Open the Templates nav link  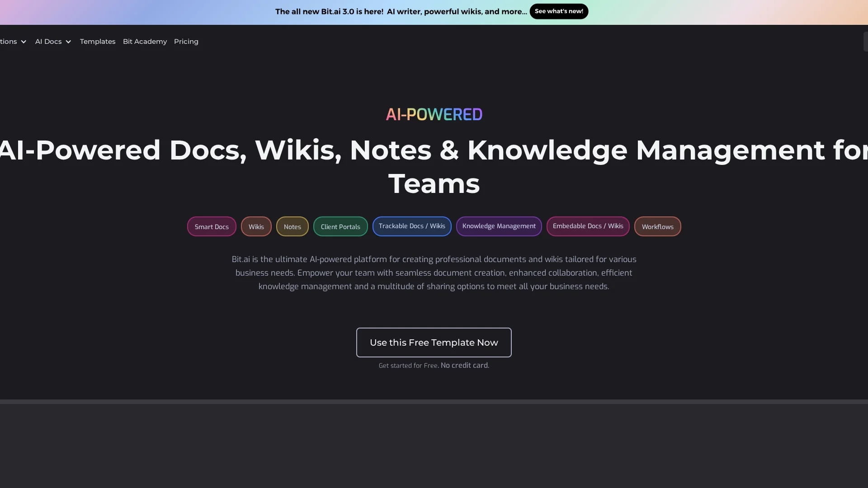pos(98,42)
